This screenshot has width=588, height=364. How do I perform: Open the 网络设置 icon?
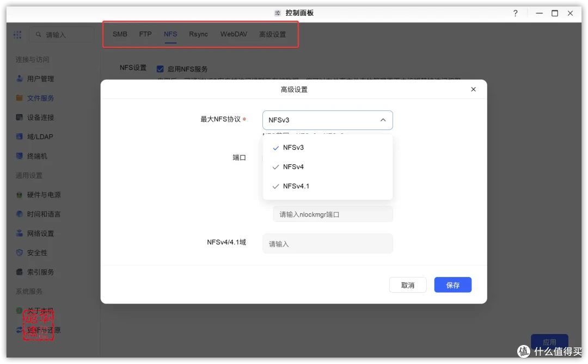coord(20,233)
